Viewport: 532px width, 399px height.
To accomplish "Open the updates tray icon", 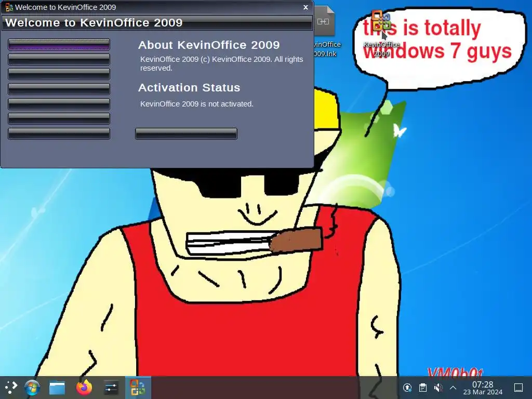I will (x=407, y=388).
